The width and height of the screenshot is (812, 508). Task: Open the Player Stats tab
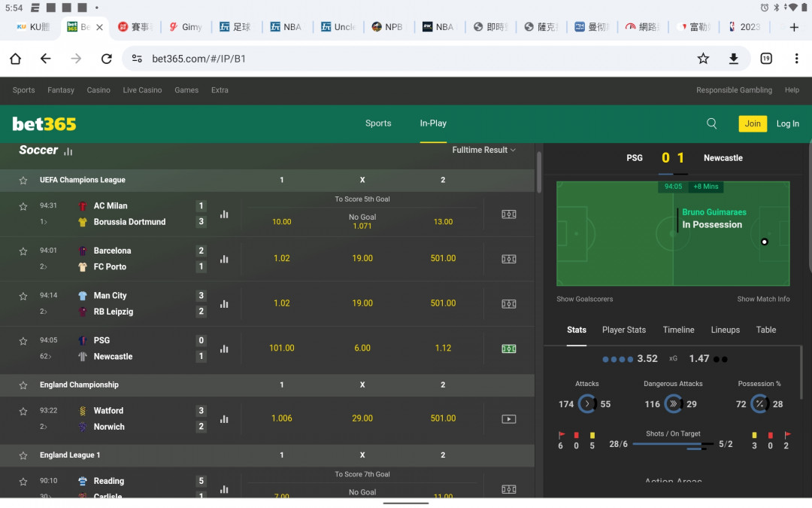(623, 330)
